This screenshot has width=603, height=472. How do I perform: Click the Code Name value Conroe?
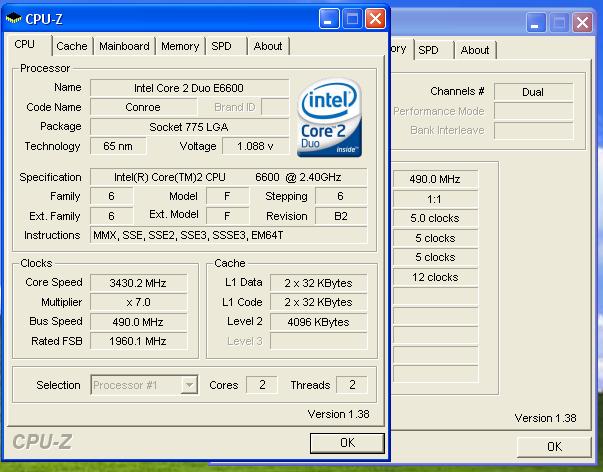143,107
